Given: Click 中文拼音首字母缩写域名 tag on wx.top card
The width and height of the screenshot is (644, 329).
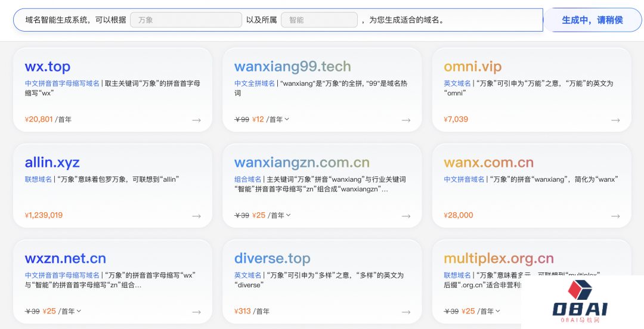Looking at the screenshot, I should pos(62,83).
